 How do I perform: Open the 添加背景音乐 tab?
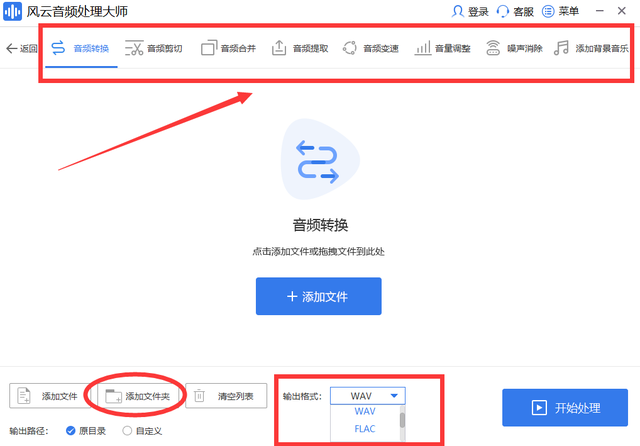tap(602, 49)
